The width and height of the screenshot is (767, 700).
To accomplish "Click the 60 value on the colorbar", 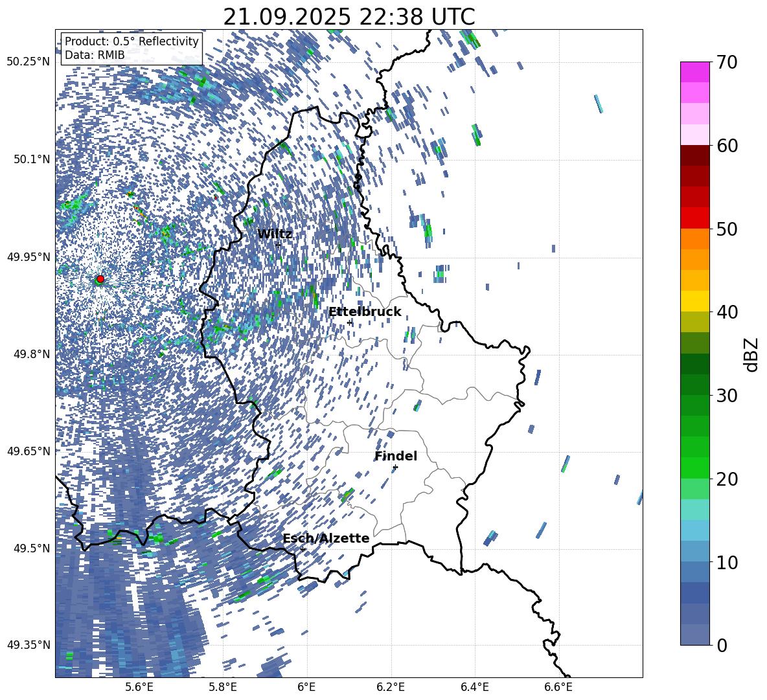I will click(727, 146).
